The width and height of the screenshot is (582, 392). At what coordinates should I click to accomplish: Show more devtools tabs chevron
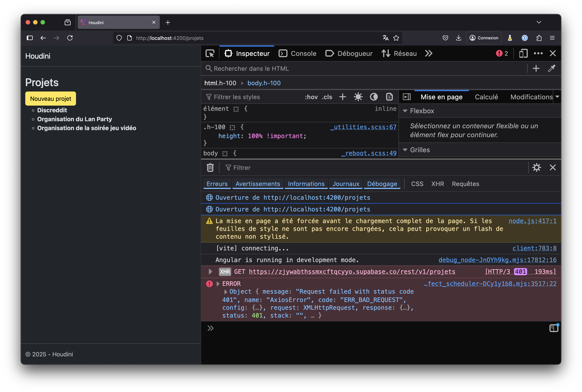pyautogui.click(x=429, y=53)
